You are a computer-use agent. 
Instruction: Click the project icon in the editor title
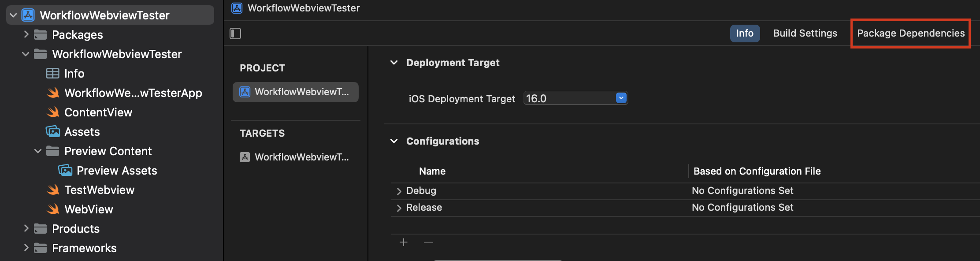(237, 8)
